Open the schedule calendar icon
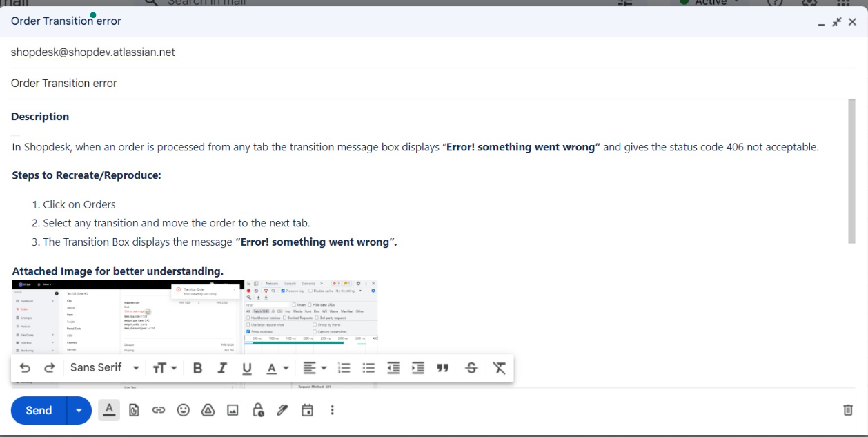 [307, 410]
